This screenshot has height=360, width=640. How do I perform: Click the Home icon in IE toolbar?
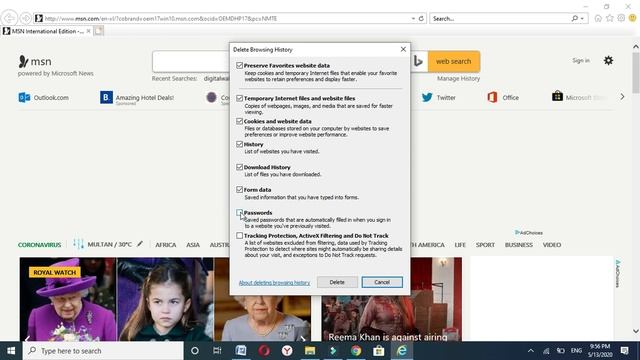[598, 18]
